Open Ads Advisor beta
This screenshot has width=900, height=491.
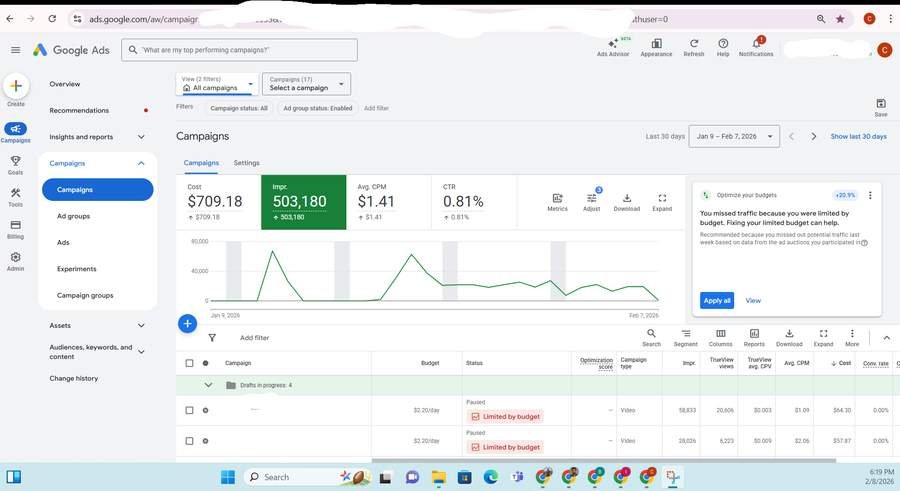click(x=613, y=47)
